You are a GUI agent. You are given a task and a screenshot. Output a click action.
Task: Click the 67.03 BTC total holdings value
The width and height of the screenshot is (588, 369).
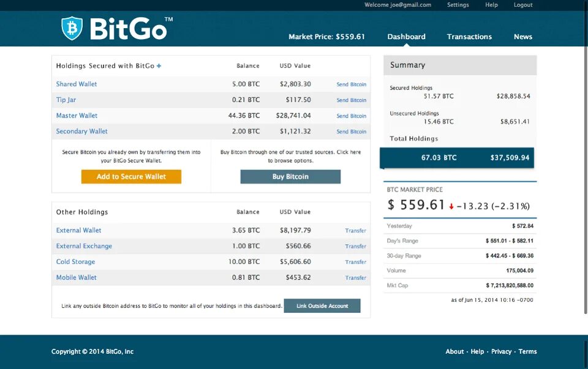coord(439,158)
